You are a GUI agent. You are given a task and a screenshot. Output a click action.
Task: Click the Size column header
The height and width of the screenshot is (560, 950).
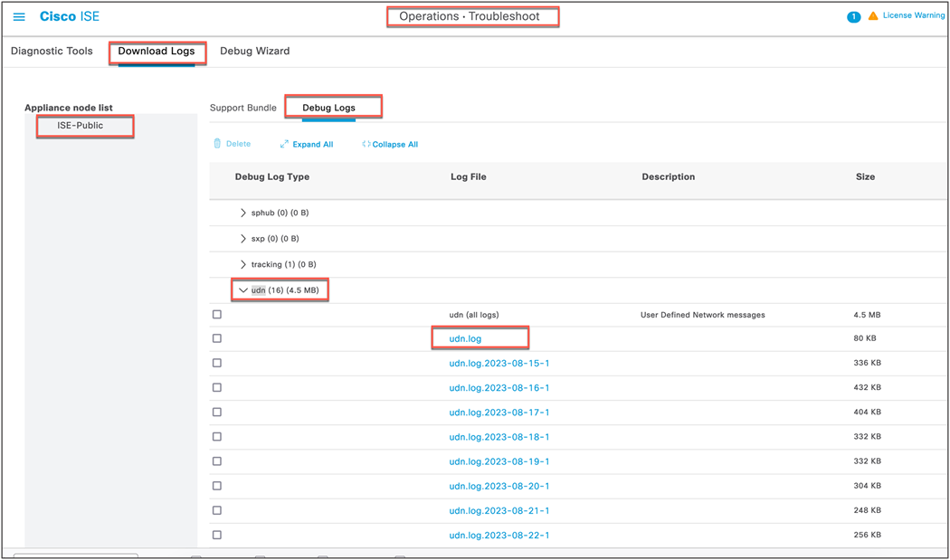[x=865, y=177]
